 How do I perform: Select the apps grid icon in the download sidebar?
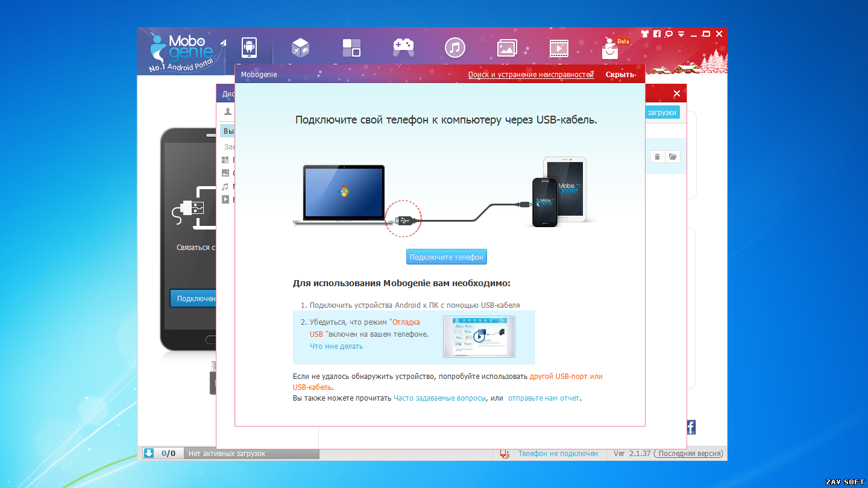[x=225, y=160]
